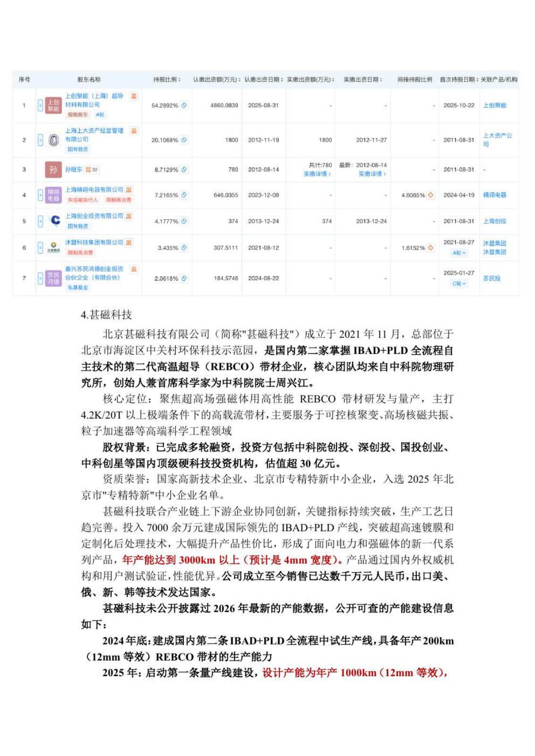Click the history icon next to 7.2165%

[184, 195]
